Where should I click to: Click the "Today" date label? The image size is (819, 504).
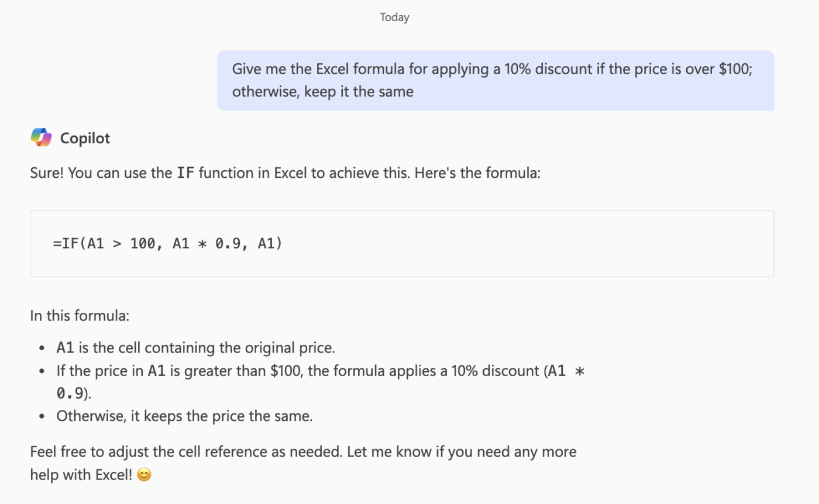coord(394,17)
